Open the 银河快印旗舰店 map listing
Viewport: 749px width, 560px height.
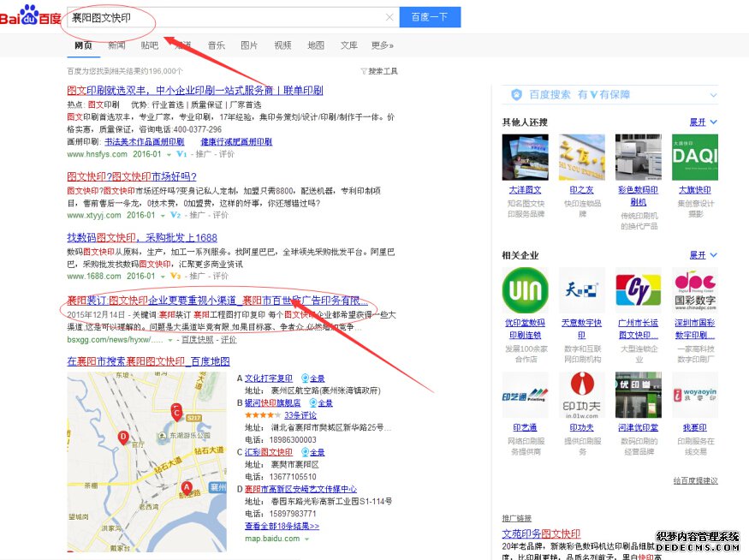(x=273, y=402)
